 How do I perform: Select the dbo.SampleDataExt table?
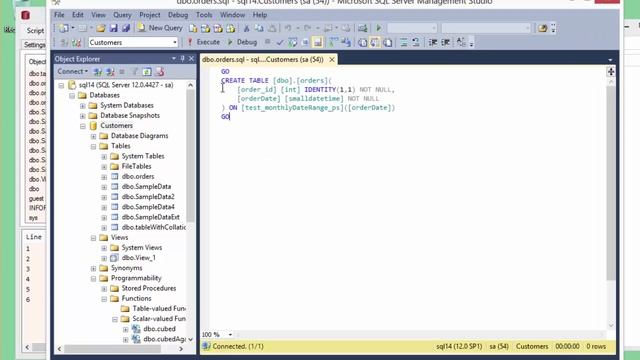click(x=151, y=217)
